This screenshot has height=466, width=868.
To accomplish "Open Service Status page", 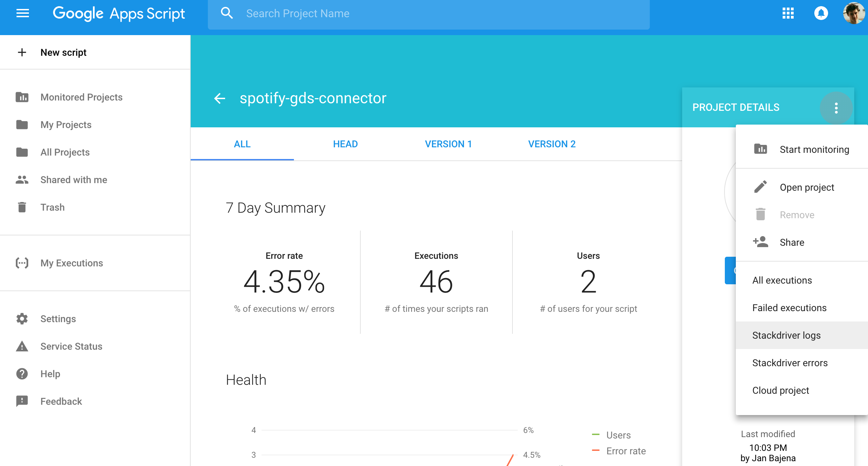I will click(x=95, y=346).
